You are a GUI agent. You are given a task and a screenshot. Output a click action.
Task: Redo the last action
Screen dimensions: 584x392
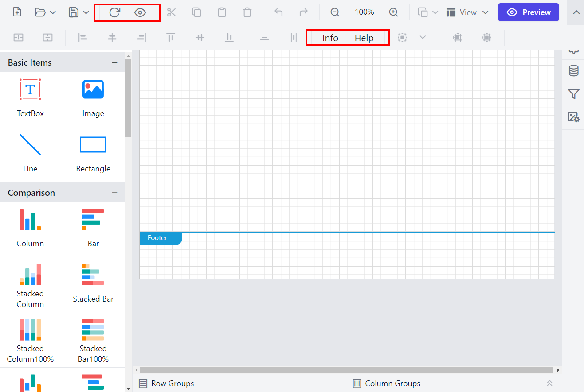tap(304, 12)
